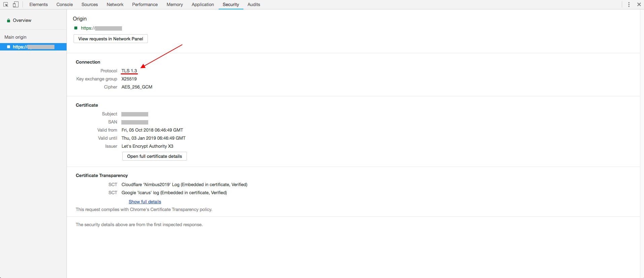Click the TLS 1.3 protocol value

tap(129, 71)
